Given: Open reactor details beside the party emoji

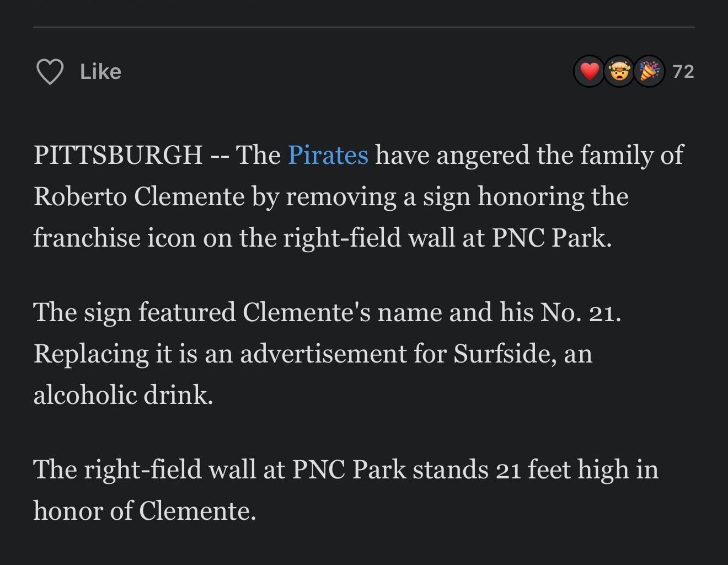Looking at the screenshot, I should pyautogui.click(x=684, y=71).
